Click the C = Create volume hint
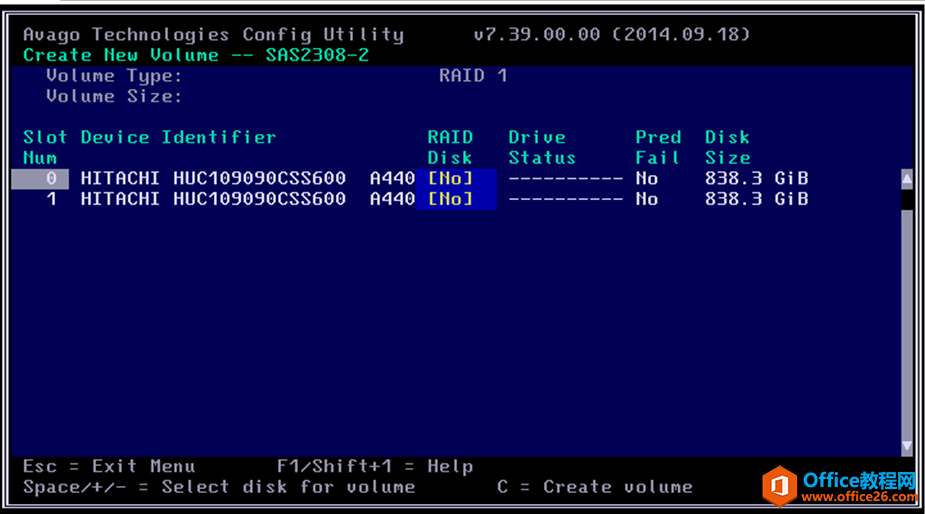This screenshot has height=514, width=925. (595, 487)
